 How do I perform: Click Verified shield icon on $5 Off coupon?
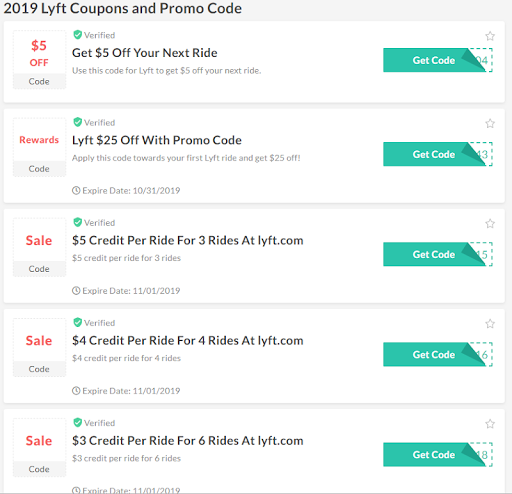77,35
